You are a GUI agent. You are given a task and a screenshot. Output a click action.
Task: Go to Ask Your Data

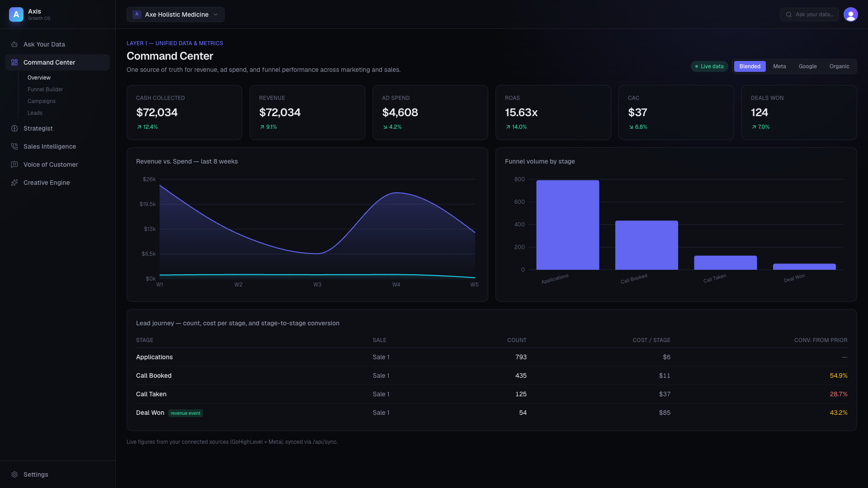[x=57, y=44]
